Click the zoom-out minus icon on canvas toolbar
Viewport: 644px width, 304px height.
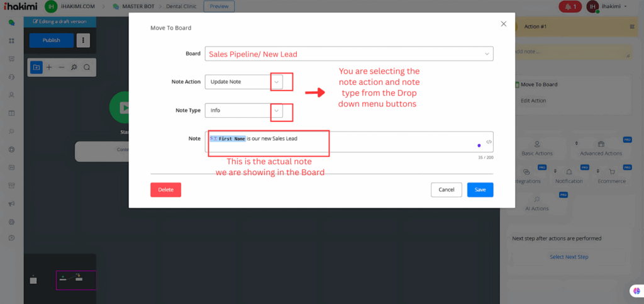[x=61, y=67]
